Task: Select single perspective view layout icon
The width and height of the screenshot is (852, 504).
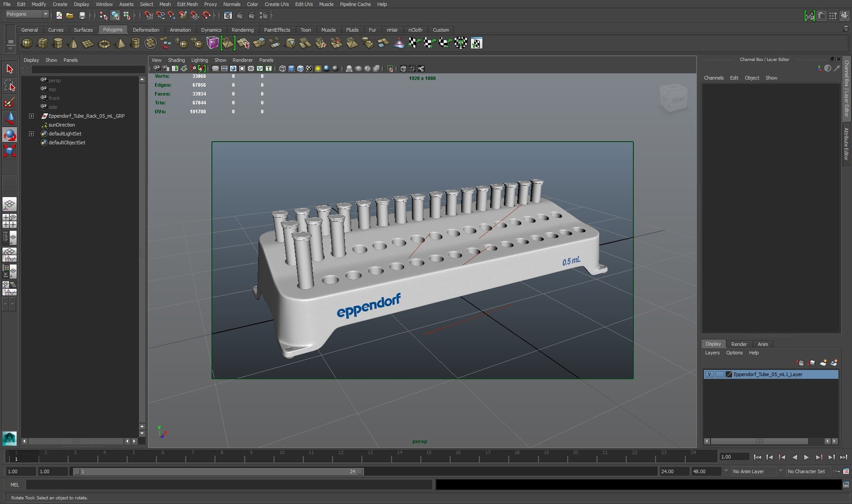Action: [9, 204]
